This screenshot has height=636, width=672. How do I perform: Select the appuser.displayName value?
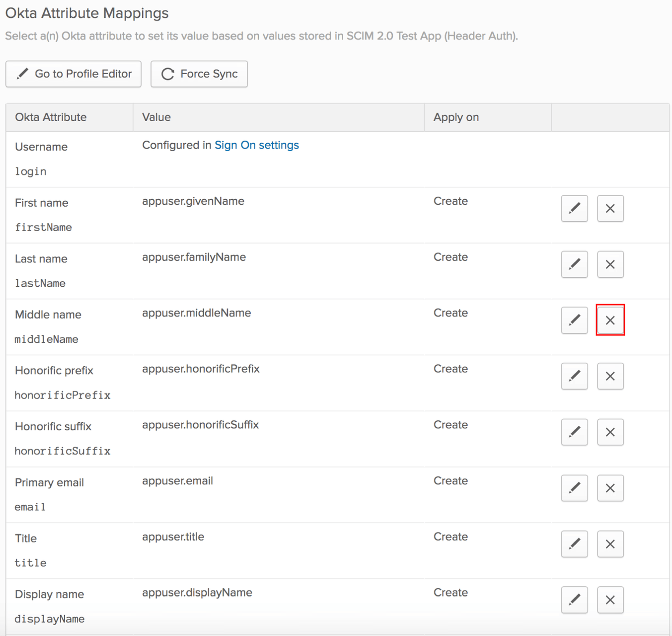(197, 593)
